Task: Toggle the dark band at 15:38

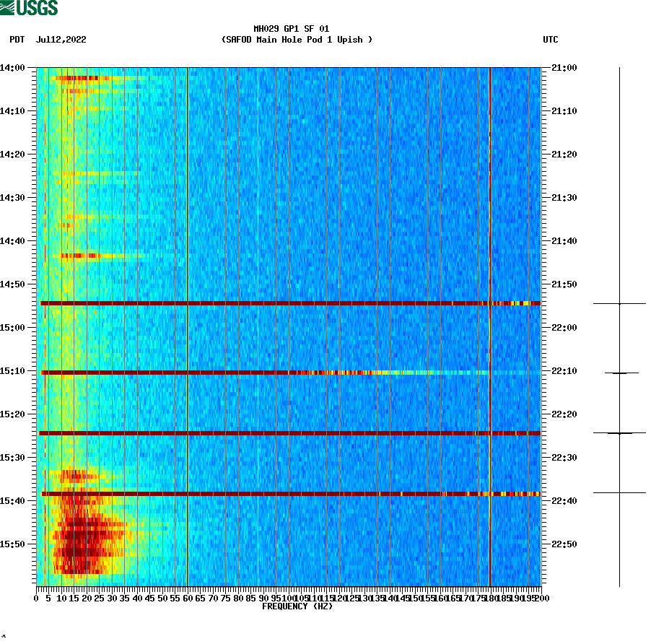Action: tap(289, 493)
